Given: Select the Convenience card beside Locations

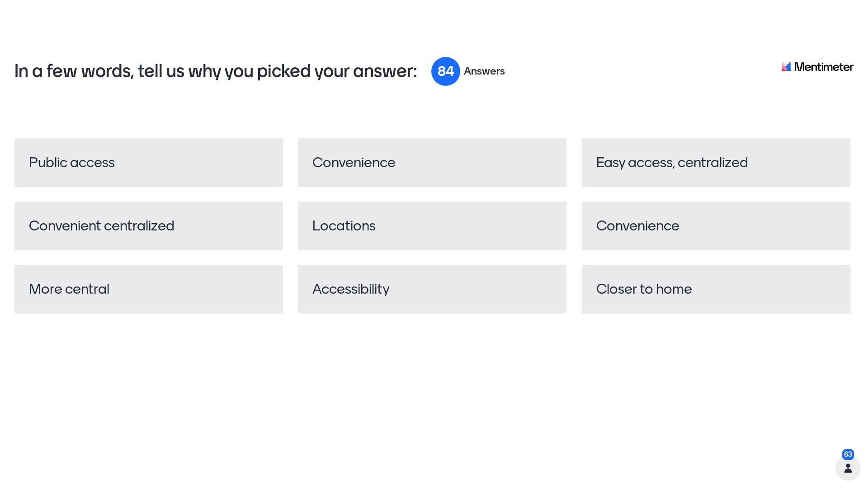Looking at the screenshot, I should [716, 226].
